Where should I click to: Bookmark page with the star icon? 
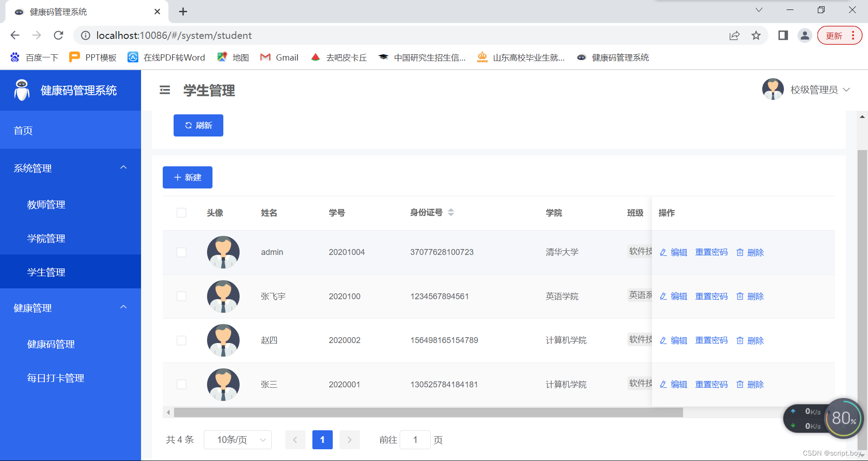tap(756, 35)
